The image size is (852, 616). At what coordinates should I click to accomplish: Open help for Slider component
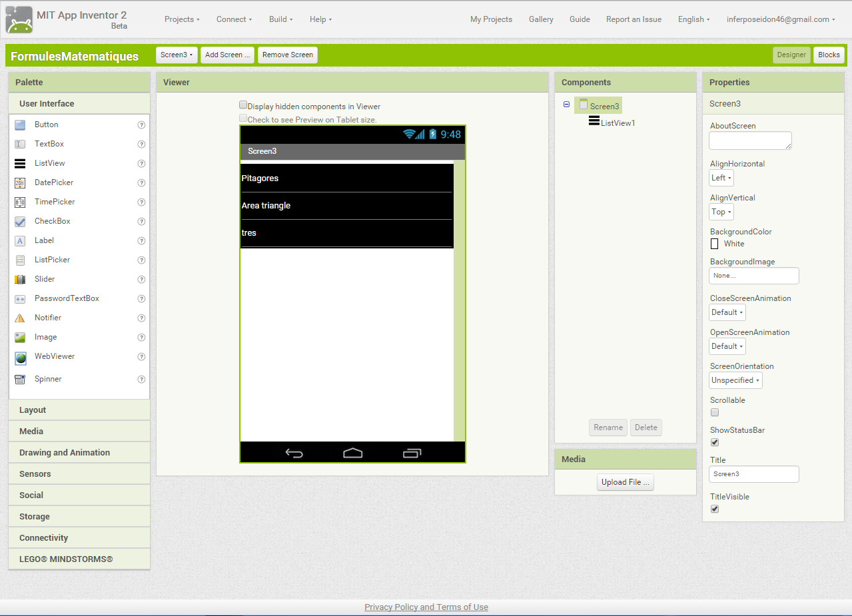click(x=141, y=280)
